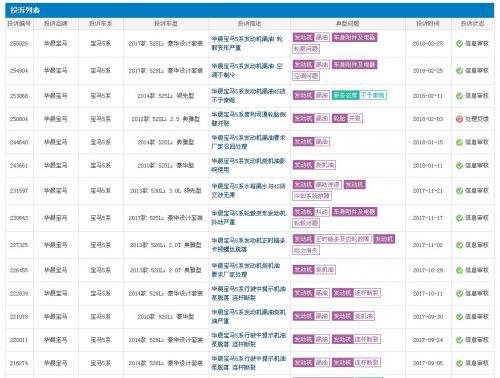Click the 开裂 tag beside 轮胎
The height and width of the screenshot is (378, 500).
click(355, 118)
